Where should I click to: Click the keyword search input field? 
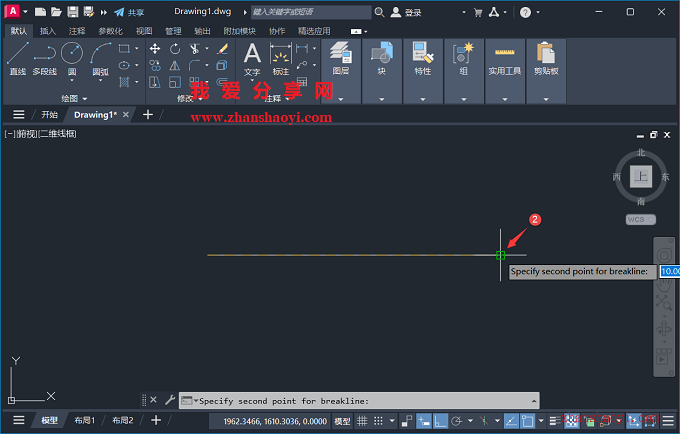[x=311, y=12]
